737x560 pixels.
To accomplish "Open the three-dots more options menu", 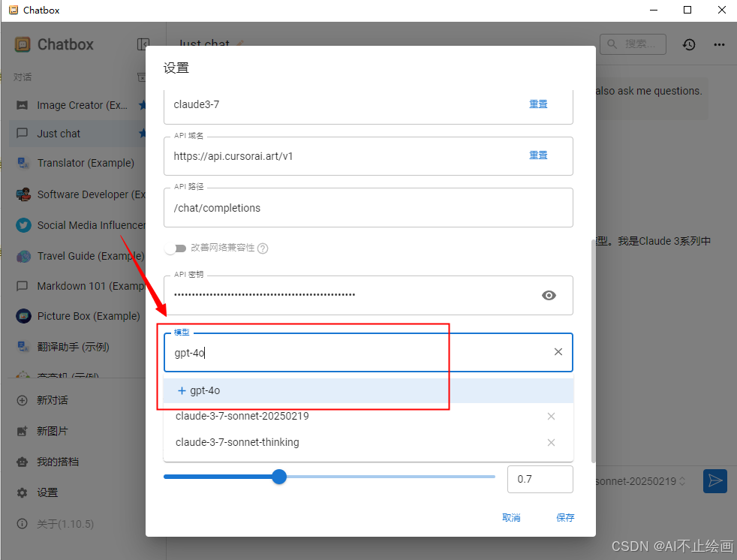I will click(719, 45).
